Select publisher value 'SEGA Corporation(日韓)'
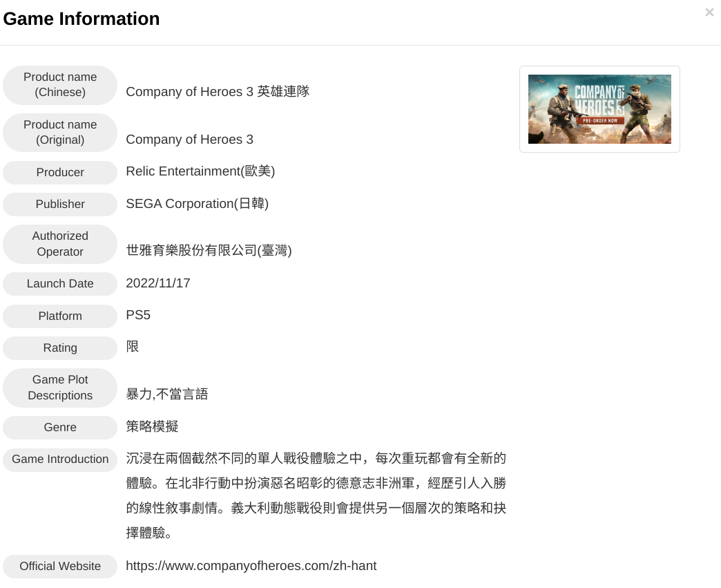 (x=198, y=203)
